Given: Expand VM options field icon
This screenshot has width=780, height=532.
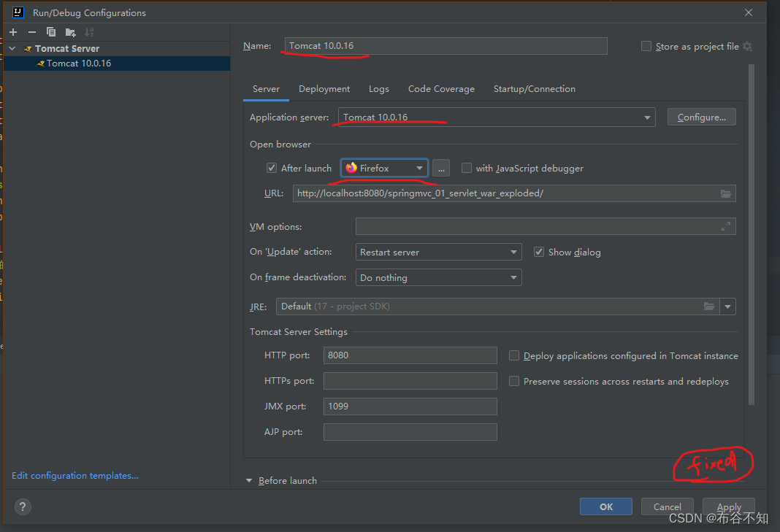Looking at the screenshot, I should [726, 226].
